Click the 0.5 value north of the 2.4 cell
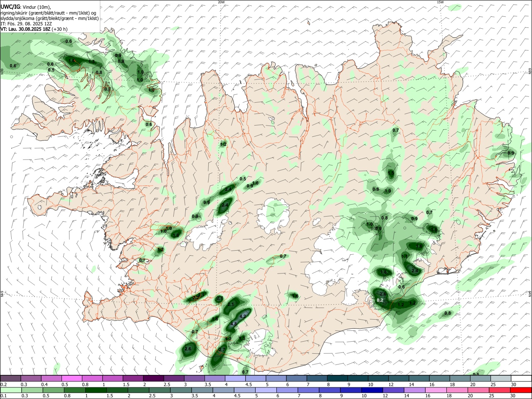Screen dimensions: 532x399 (243, 179)
